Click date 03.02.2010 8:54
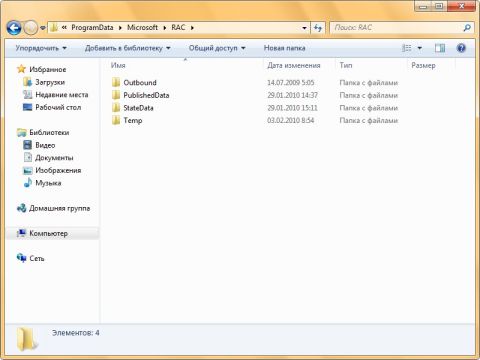The height and width of the screenshot is (360, 480). point(290,120)
